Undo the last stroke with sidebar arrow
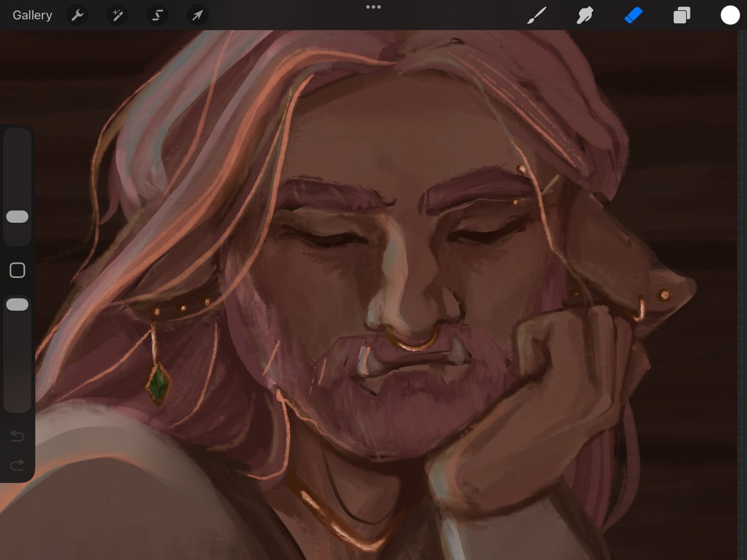747x560 pixels. [17, 437]
